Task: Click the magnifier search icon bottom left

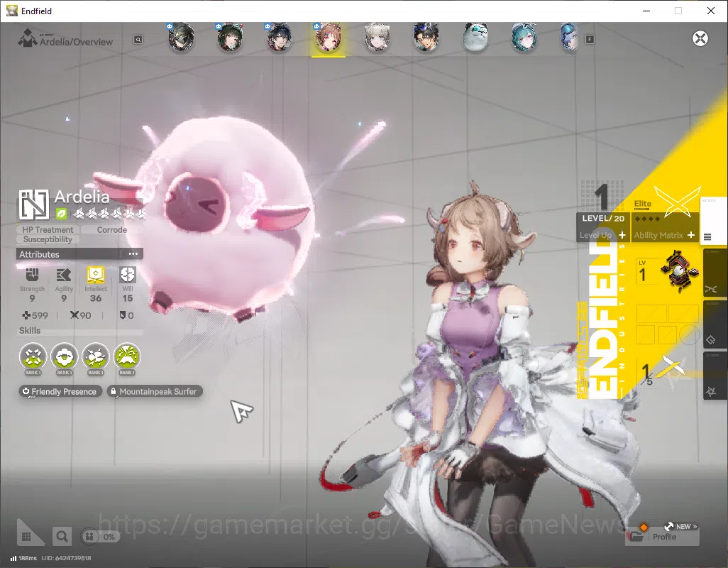Action: 62,537
